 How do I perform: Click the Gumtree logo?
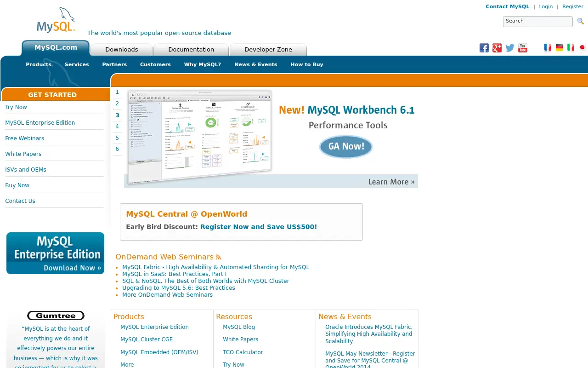click(56, 316)
